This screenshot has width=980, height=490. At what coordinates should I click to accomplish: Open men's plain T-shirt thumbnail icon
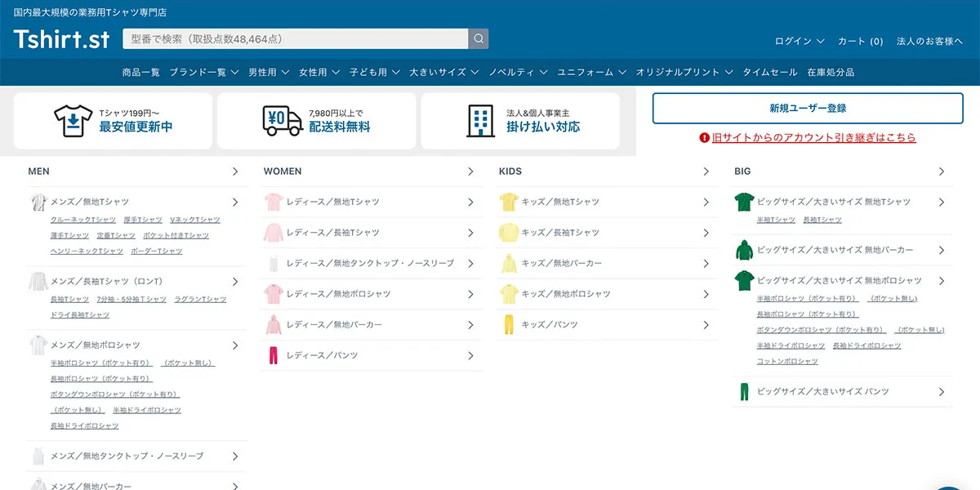[x=38, y=202]
